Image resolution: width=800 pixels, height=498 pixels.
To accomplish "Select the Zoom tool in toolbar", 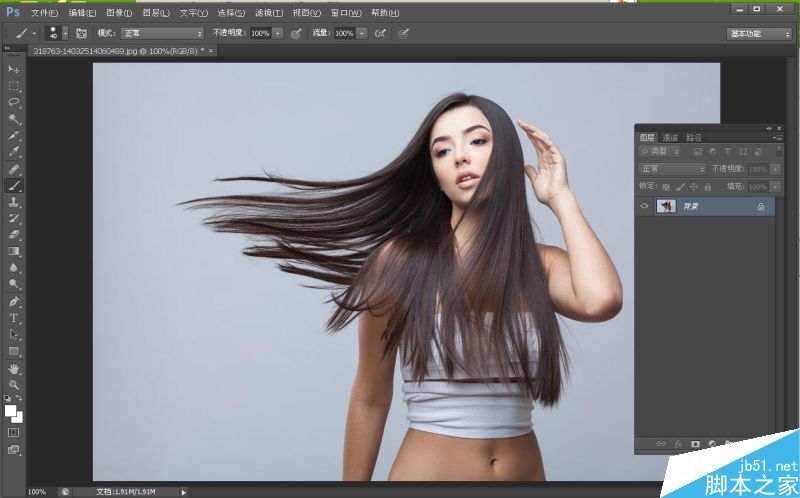I will coord(14,384).
